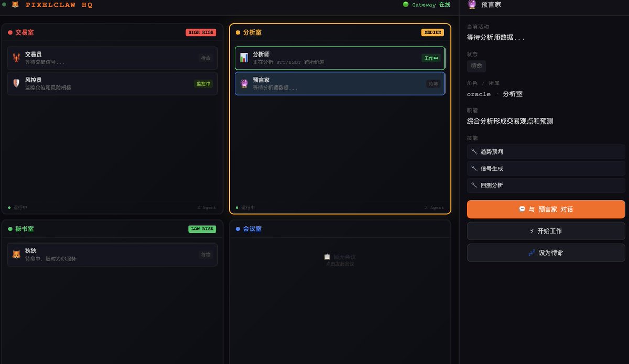Click the crystal ball icon for 预言家
The image size is (629, 364).
click(244, 83)
